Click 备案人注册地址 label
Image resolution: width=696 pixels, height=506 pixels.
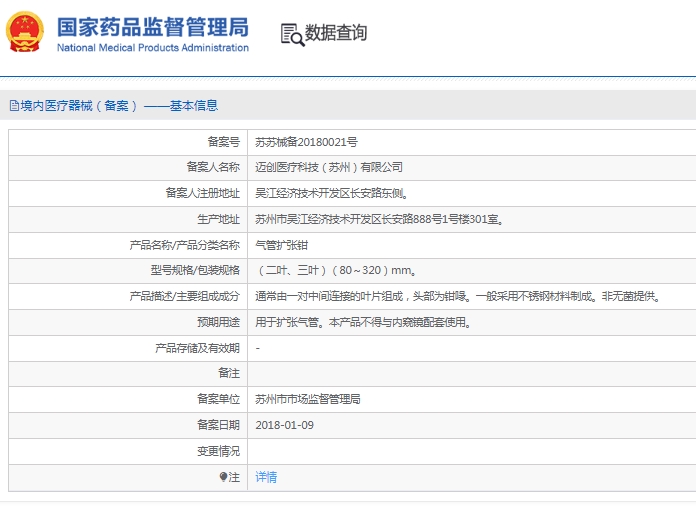tap(202, 193)
